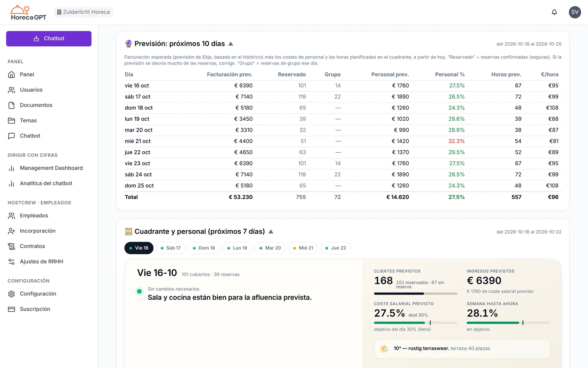This screenshot has height=368, width=588.
Task: Switch to the Mié 21 day tab
Action: (303, 248)
